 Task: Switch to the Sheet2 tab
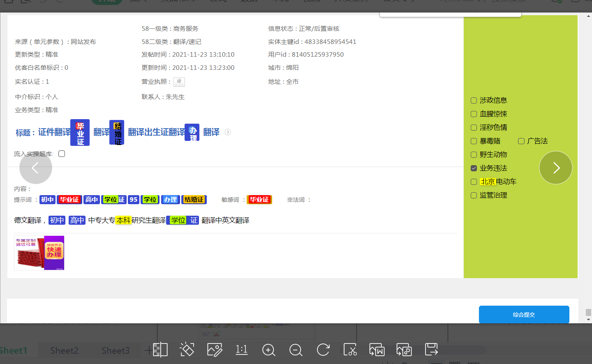64,350
